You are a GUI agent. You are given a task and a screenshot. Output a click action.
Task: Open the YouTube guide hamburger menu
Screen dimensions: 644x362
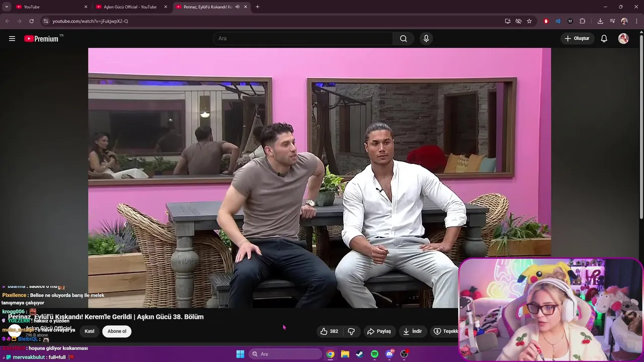pyautogui.click(x=12, y=38)
